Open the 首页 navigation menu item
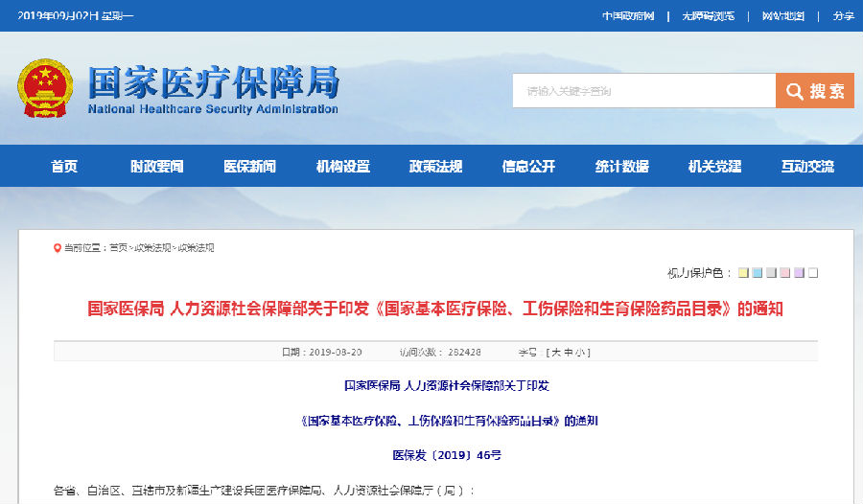Viewport: 863px width, 504px height. 64,166
